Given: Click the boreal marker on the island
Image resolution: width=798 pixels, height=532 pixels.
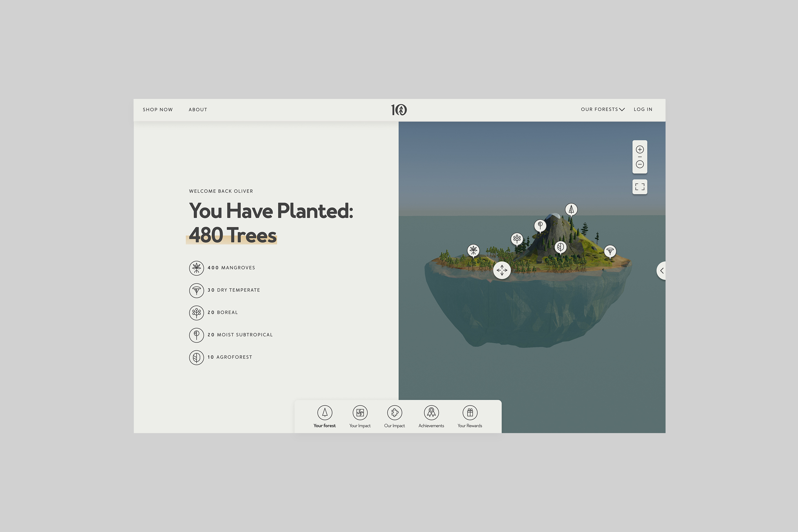Looking at the screenshot, I should [517, 239].
